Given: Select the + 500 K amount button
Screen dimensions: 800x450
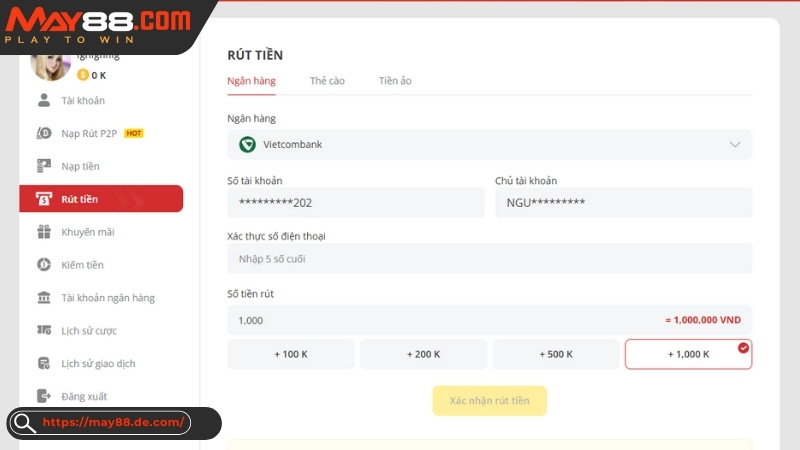Looking at the screenshot, I should pos(556,354).
